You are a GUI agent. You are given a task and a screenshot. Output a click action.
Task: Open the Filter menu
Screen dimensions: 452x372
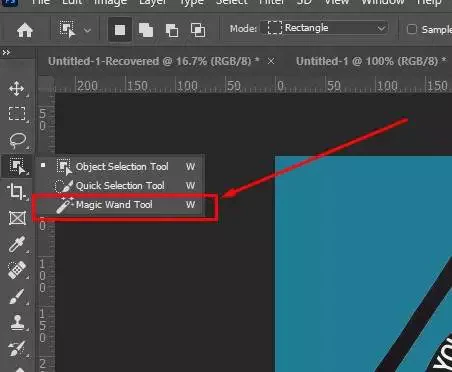[x=272, y=2]
